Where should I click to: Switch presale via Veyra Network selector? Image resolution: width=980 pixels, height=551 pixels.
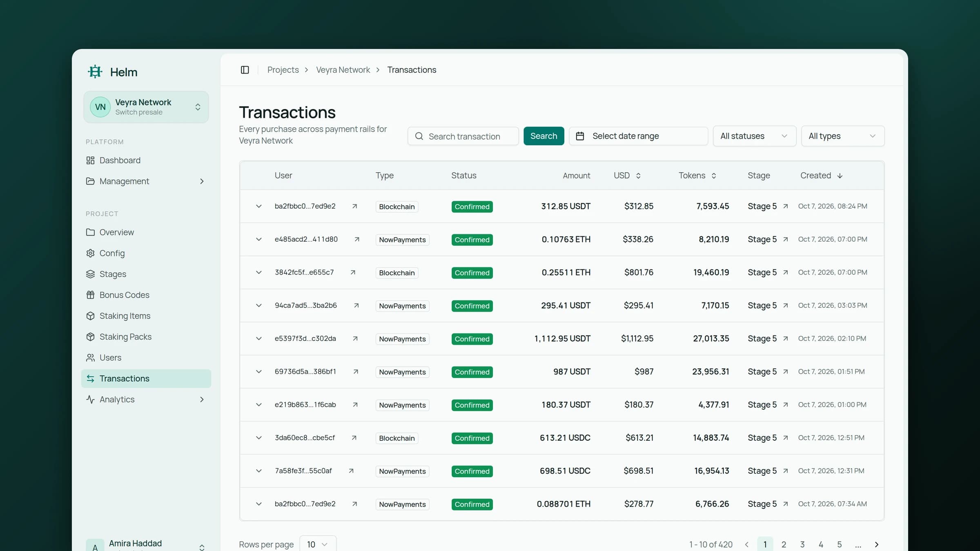tap(146, 107)
